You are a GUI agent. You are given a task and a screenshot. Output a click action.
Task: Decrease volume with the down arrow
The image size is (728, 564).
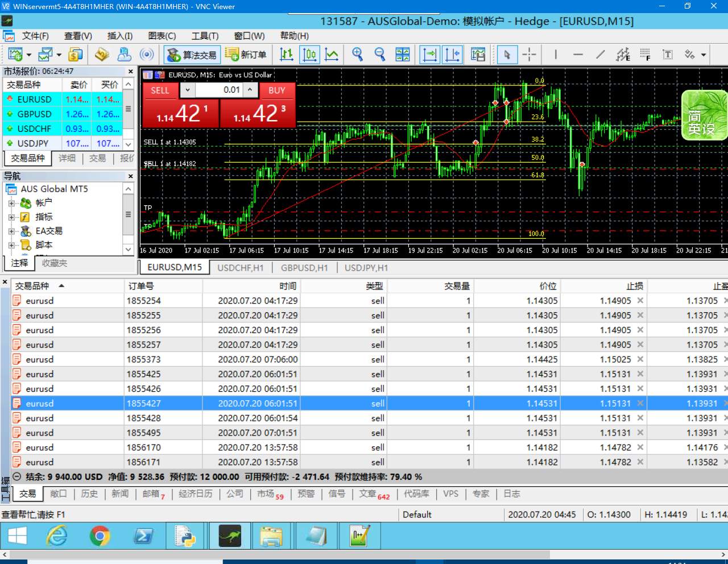tap(187, 90)
